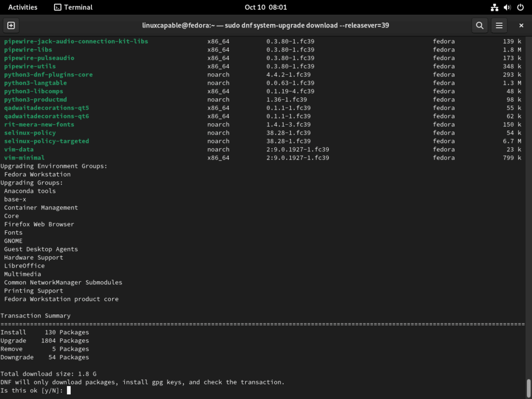Viewport: 532px width, 399px height.
Task: Click the Transaction Summary heading text
Action: (x=36, y=315)
